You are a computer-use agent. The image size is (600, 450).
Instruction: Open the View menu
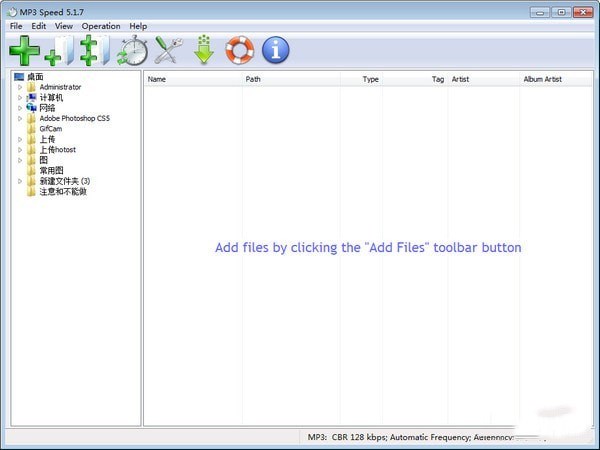64,26
